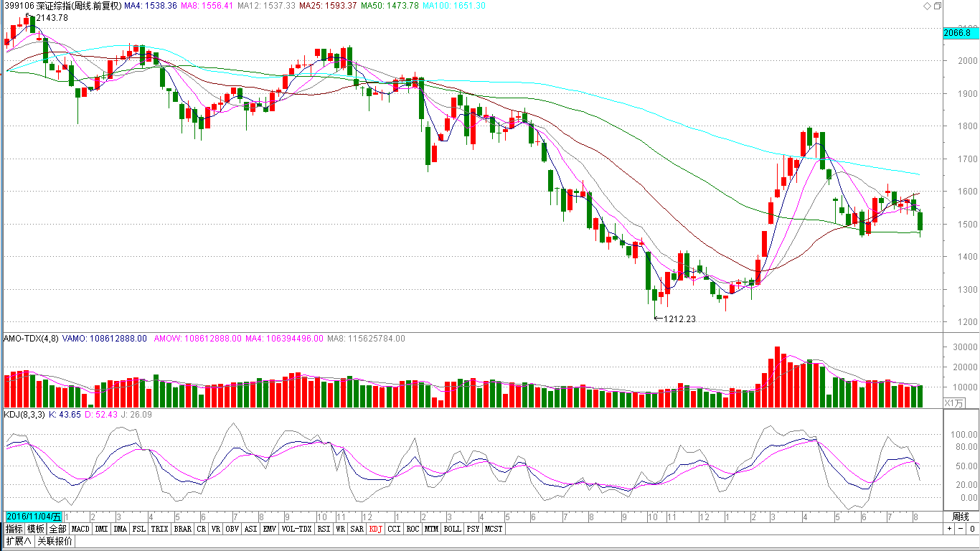Image resolution: width=980 pixels, height=551 pixels.
Task: Switch indicator to VR
Action: click(x=216, y=529)
